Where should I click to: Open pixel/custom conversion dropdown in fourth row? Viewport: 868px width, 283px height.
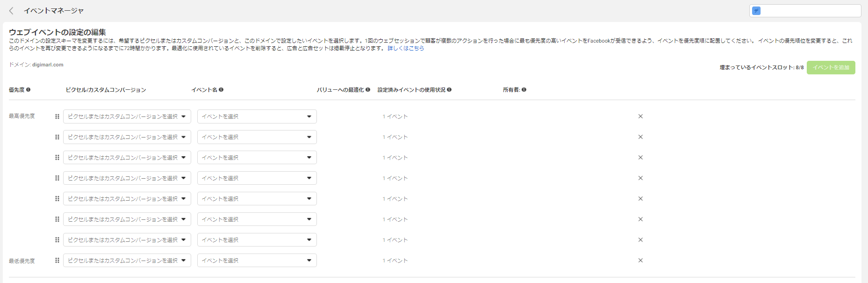(x=127, y=178)
